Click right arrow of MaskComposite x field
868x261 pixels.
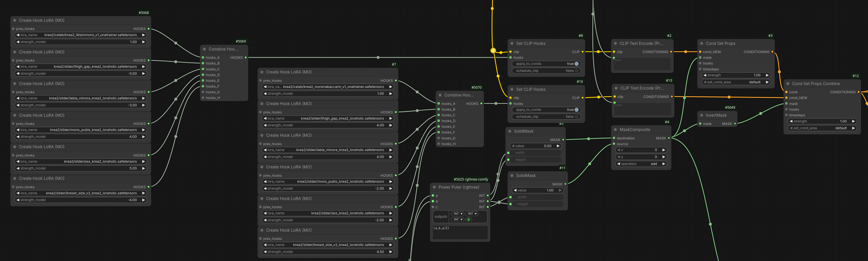pyautogui.click(x=664, y=150)
